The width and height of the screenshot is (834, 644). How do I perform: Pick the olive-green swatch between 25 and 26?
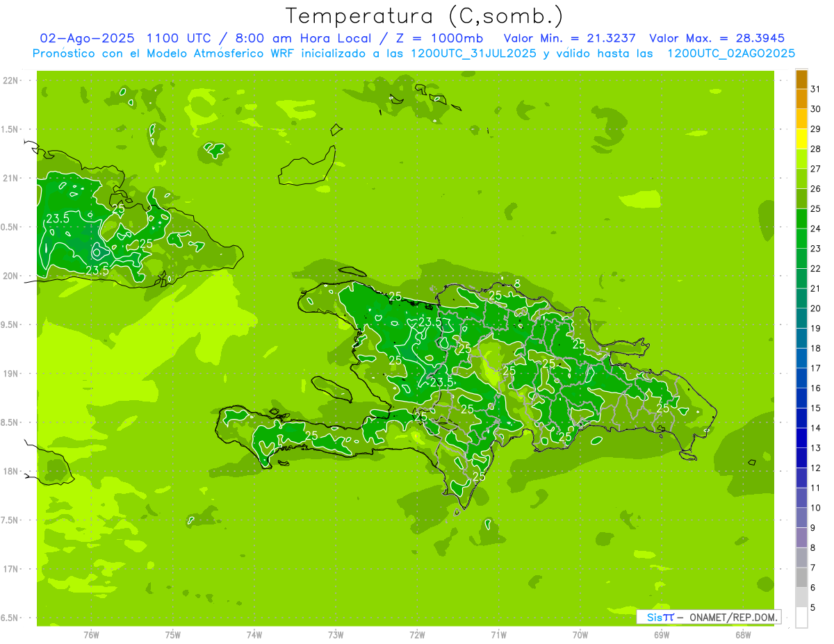pyautogui.click(x=801, y=199)
